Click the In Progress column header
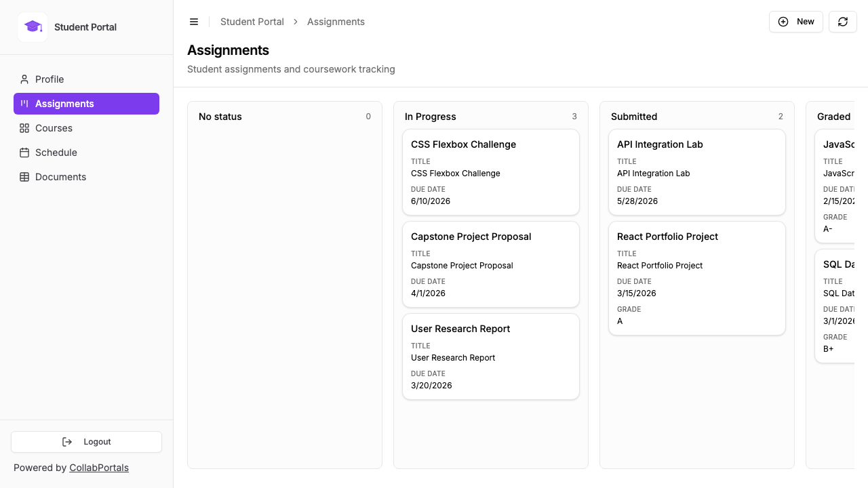868x488 pixels. 431,117
